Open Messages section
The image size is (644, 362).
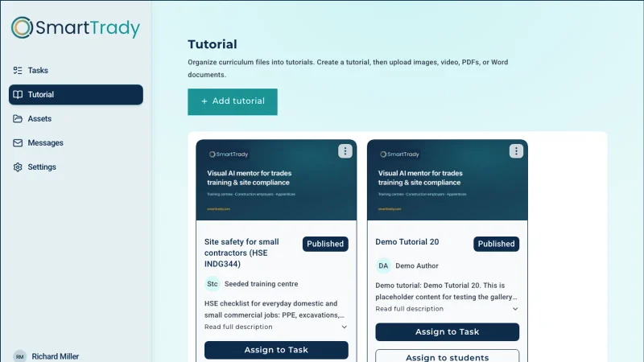[x=76, y=143]
